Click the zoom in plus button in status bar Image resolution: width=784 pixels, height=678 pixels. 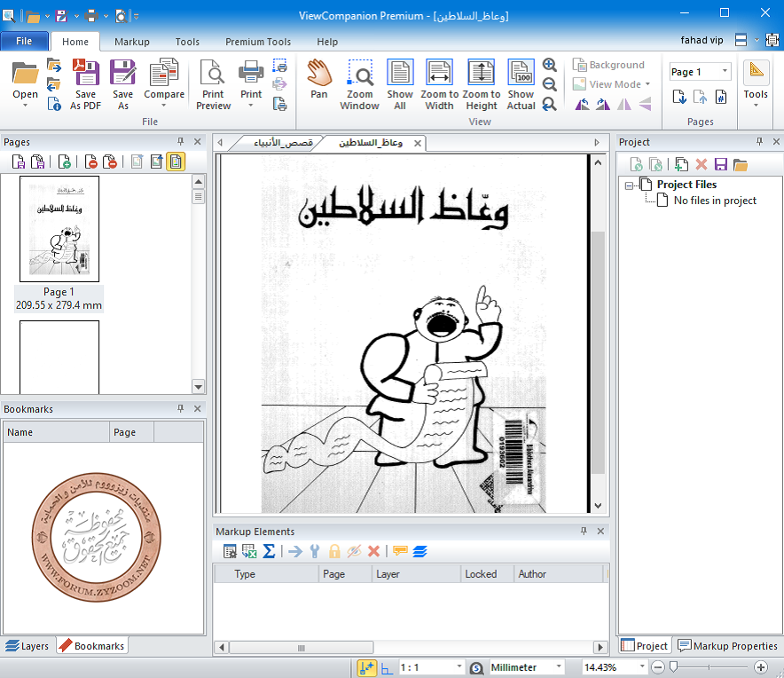click(x=761, y=667)
